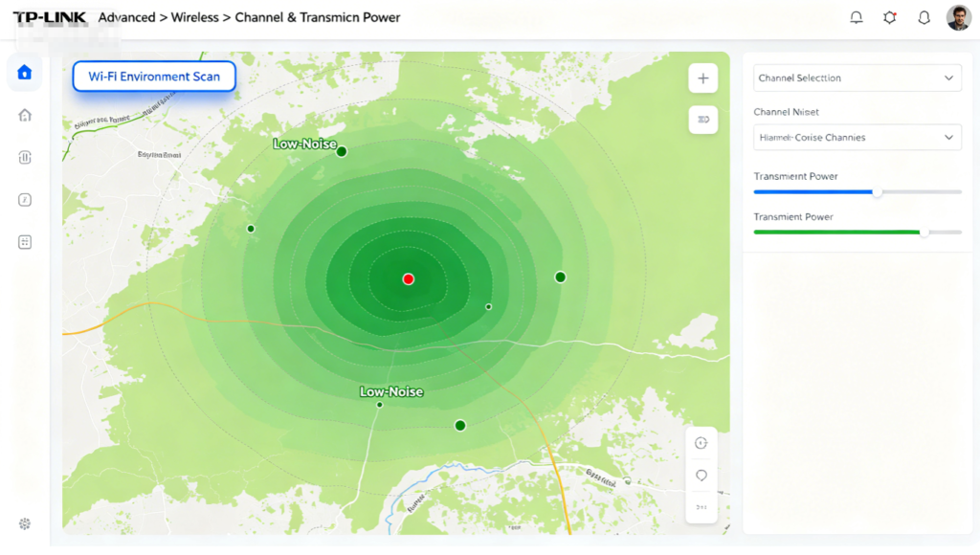
Task: Adjust the blue transmit power slider
Action: [x=877, y=192]
